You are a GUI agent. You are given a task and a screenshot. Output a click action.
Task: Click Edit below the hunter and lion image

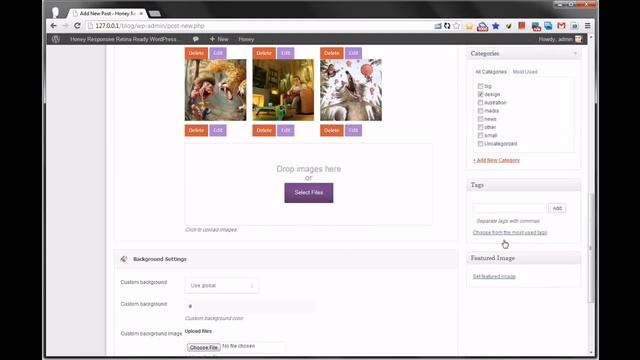pyautogui.click(x=218, y=130)
